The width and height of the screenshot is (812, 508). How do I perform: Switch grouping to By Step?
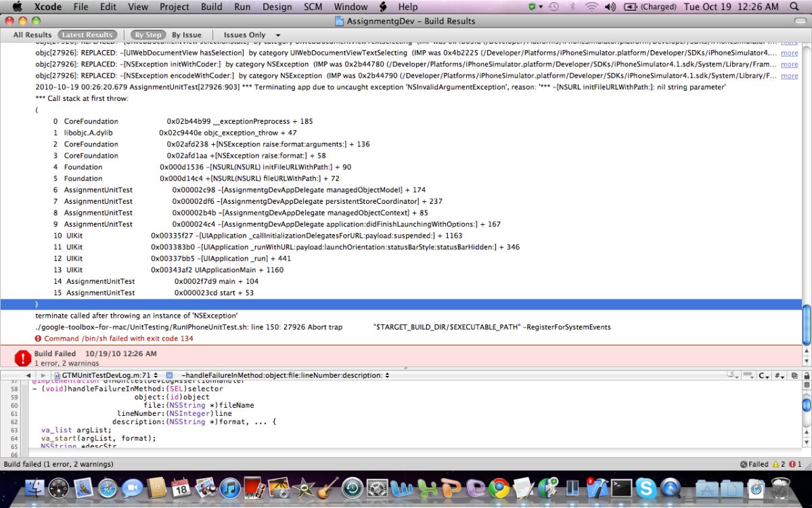coord(148,35)
